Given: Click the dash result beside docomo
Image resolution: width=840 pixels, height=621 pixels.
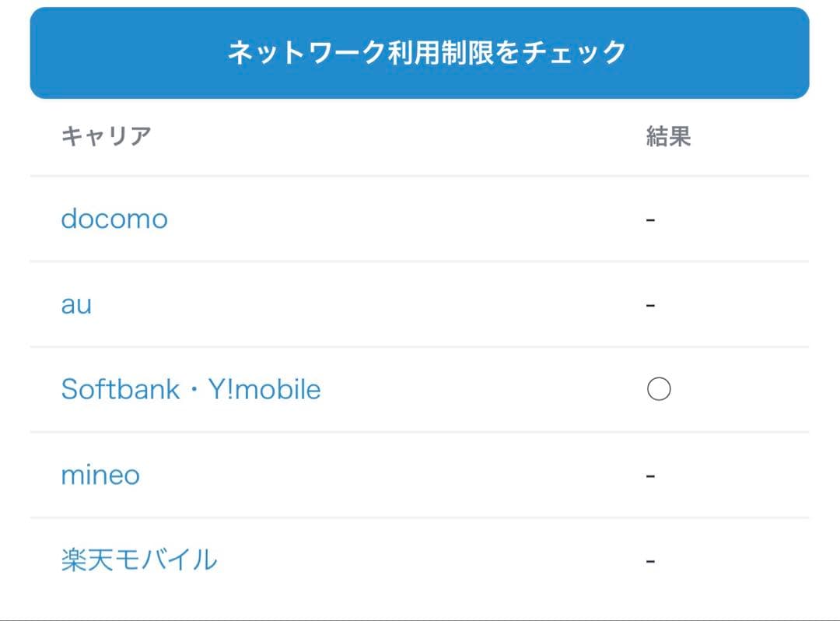Looking at the screenshot, I should (x=651, y=220).
